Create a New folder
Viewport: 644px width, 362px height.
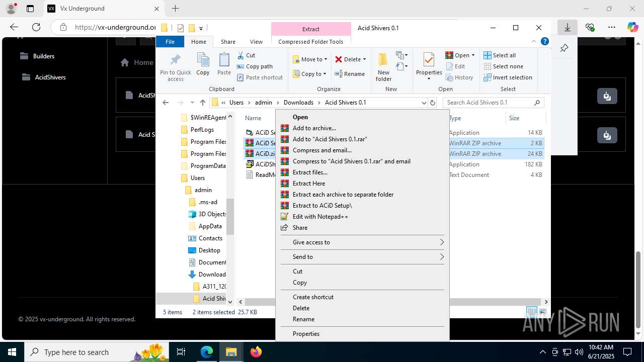(x=383, y=67)
